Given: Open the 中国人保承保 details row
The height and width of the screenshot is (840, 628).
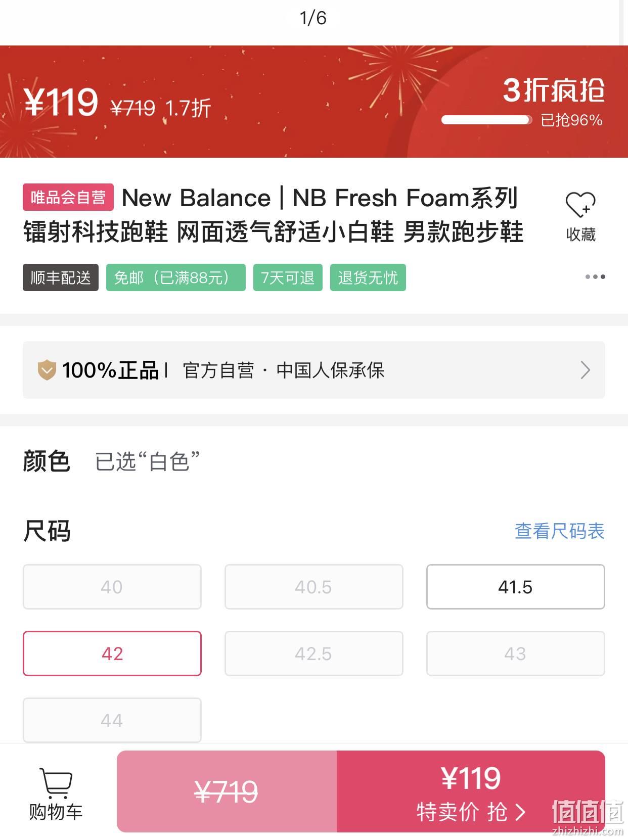Looking at the screenshot, I should (x=314, y=370).
